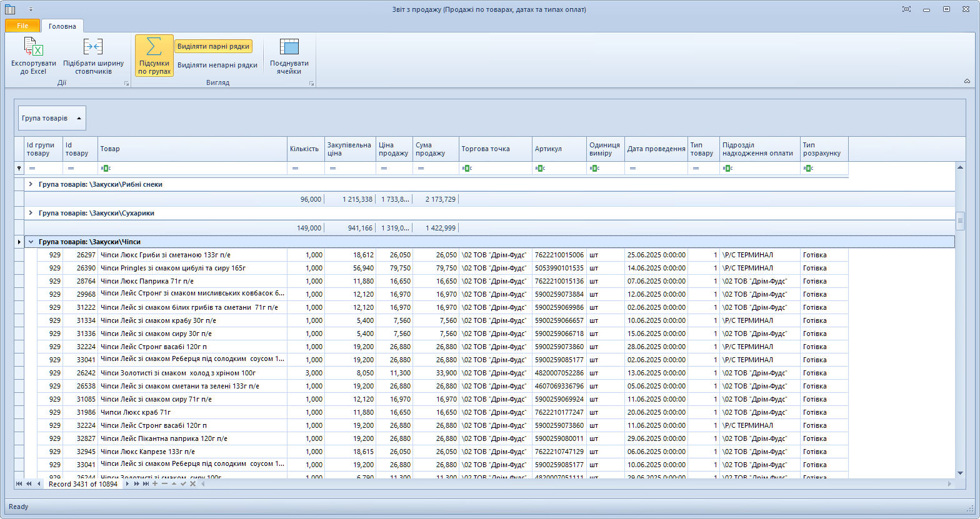Click the cancel edit X icon

(192, 484)
